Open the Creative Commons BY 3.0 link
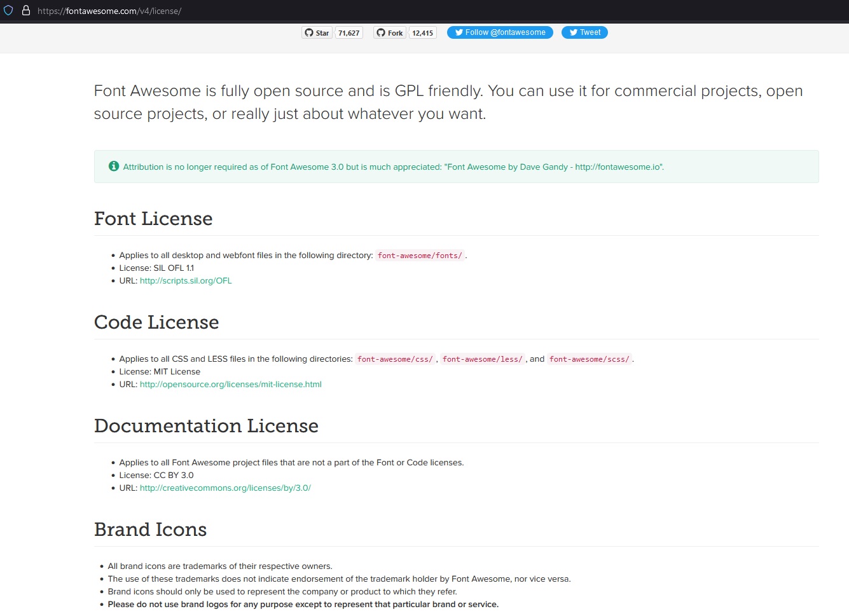 click(225, 488)
